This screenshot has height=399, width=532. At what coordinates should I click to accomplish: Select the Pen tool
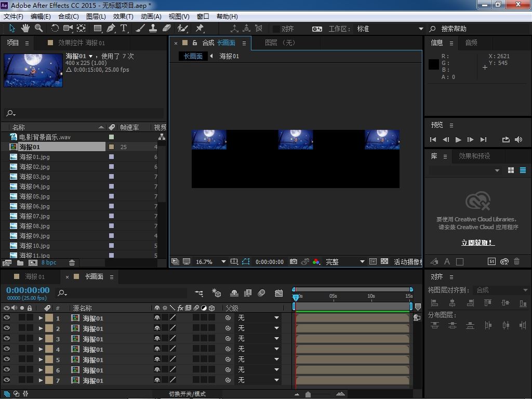[111, 29]
